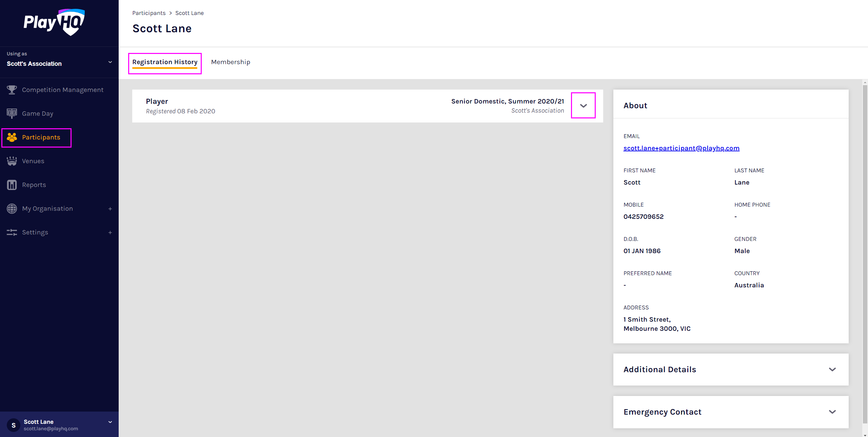Image resolution: width=868 pixels, height=437 pixels.
Task: Switch to the Membership tab
Action: point(231,62)
